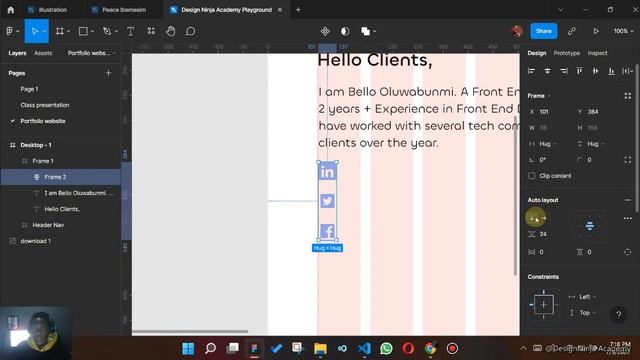640x360 pixels.
Task: Select the Frame tool
Action: pyautogui.click(x=60, y=31)
